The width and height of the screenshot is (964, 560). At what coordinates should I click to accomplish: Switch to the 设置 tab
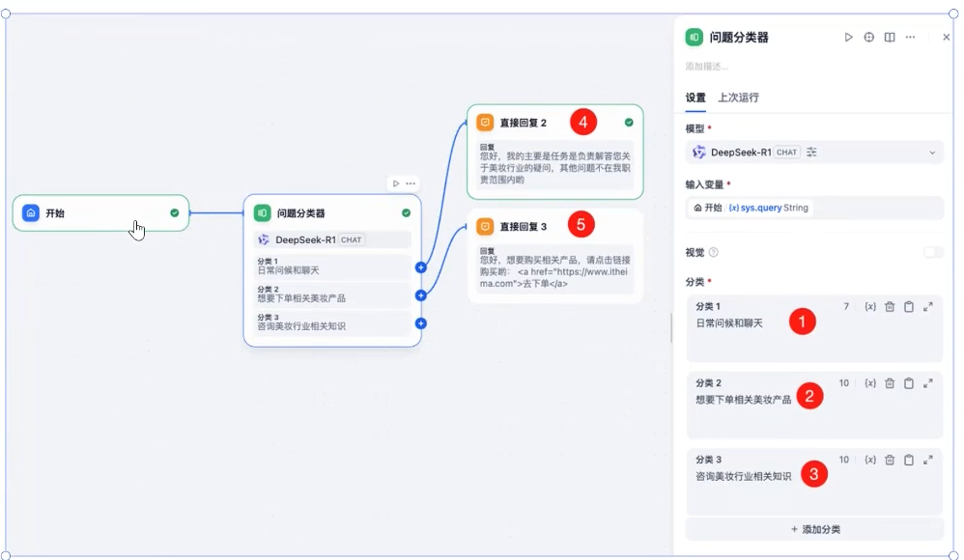695,98
